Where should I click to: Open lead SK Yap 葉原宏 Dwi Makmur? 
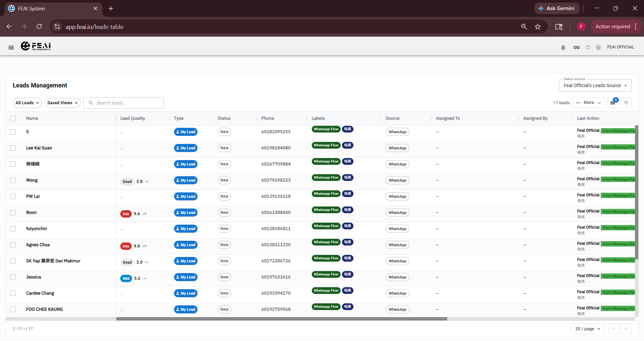[x=53, y=261]
